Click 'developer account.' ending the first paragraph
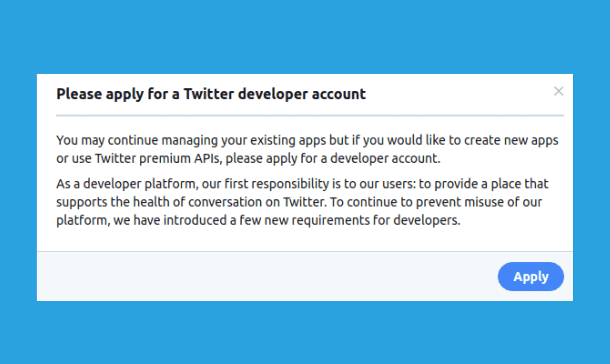The height and width of the screenshot is (364, 610). click(x=385, y=159)
